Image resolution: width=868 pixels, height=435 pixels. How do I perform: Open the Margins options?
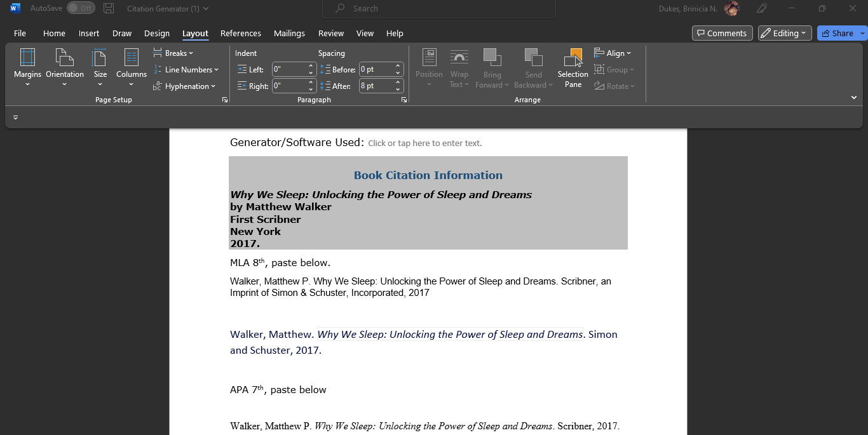27,68
